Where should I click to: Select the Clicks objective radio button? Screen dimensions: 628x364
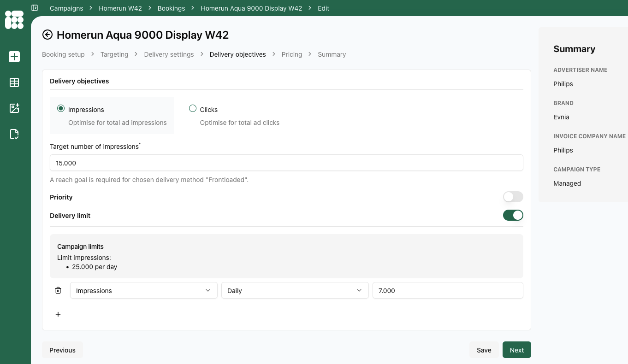coord(193,109)
